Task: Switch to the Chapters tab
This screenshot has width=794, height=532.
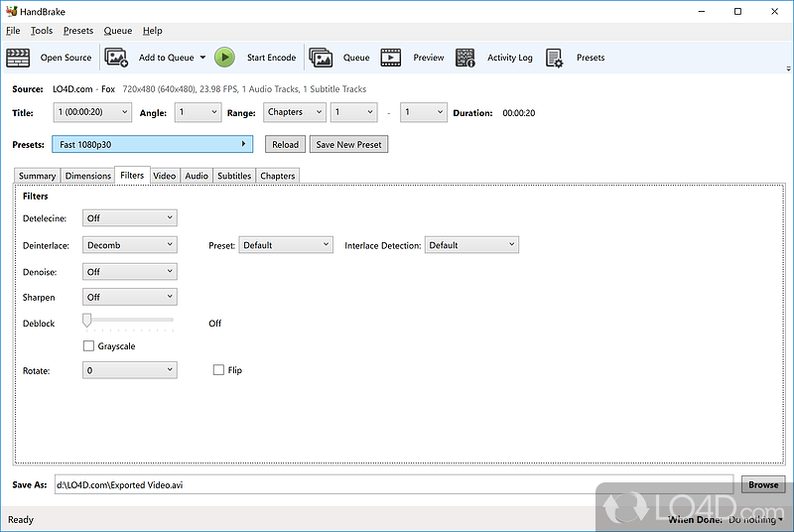Action: (278, 176)
